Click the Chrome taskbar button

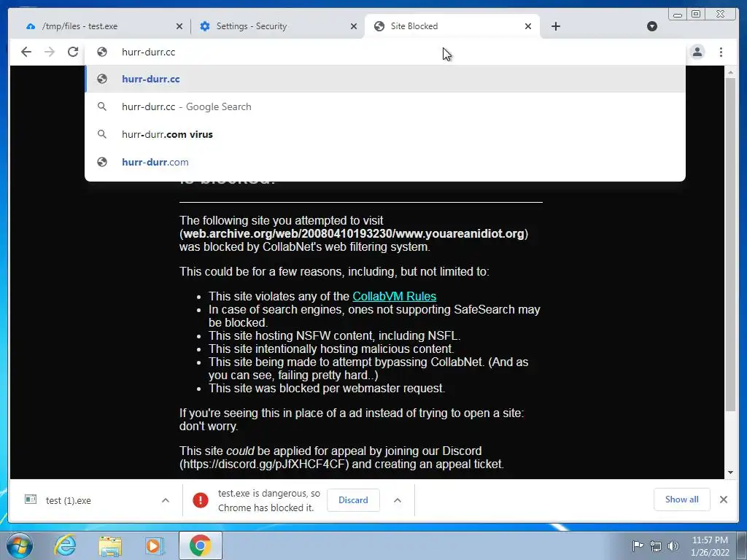coord(201,545)
